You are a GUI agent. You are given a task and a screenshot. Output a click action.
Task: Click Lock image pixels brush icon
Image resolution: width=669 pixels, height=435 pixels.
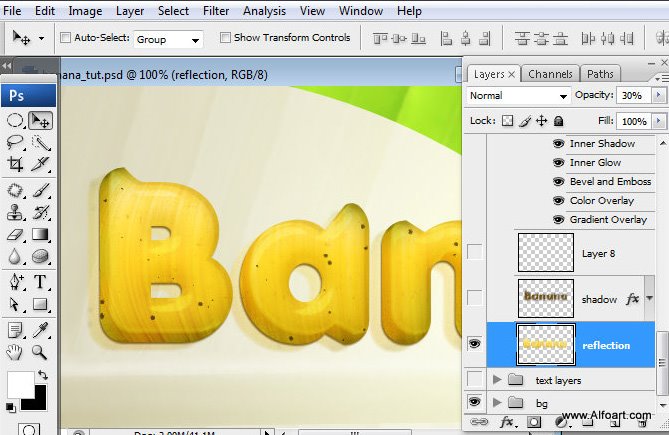click(525, 121)
